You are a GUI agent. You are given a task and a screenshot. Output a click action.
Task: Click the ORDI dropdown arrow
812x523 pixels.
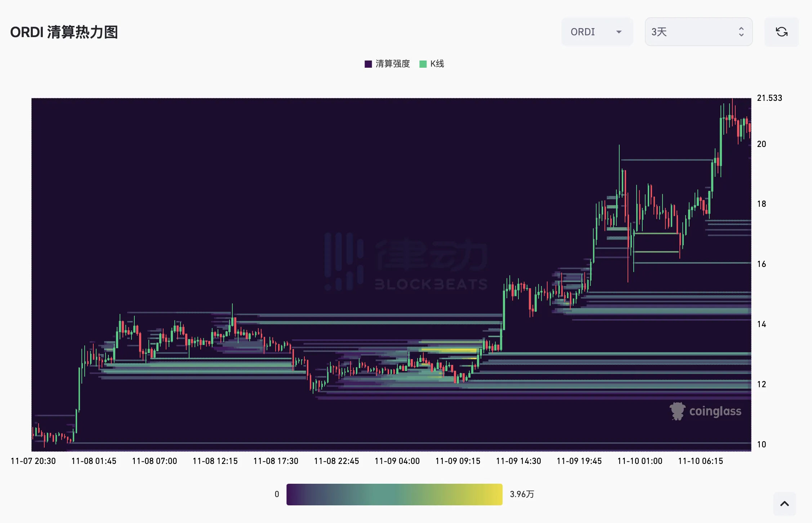coord(619,32)
